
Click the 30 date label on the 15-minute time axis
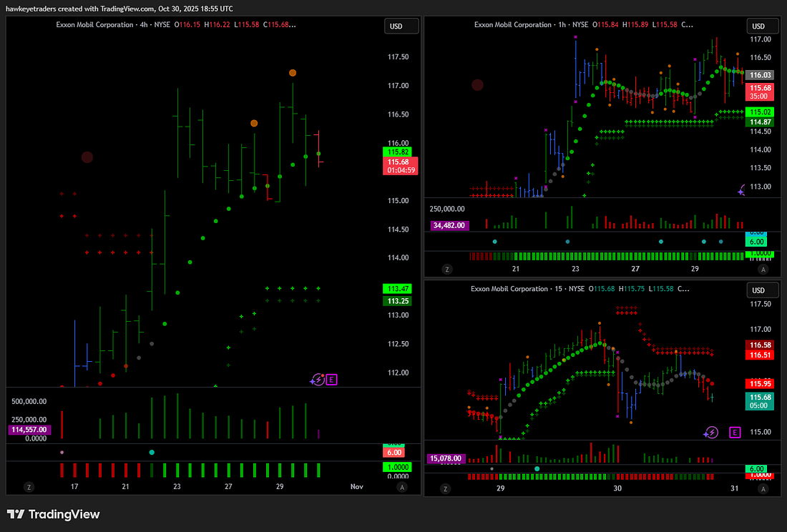click(x=617, y=488)
